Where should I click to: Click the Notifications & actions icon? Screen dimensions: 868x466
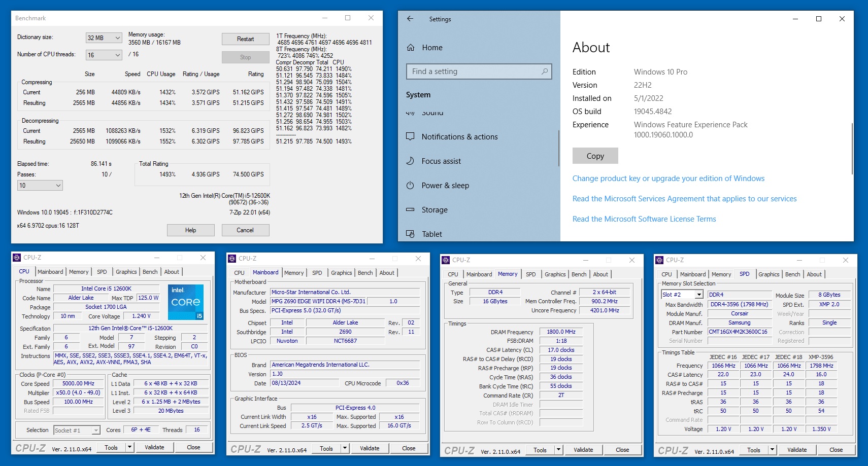point(411,136)
